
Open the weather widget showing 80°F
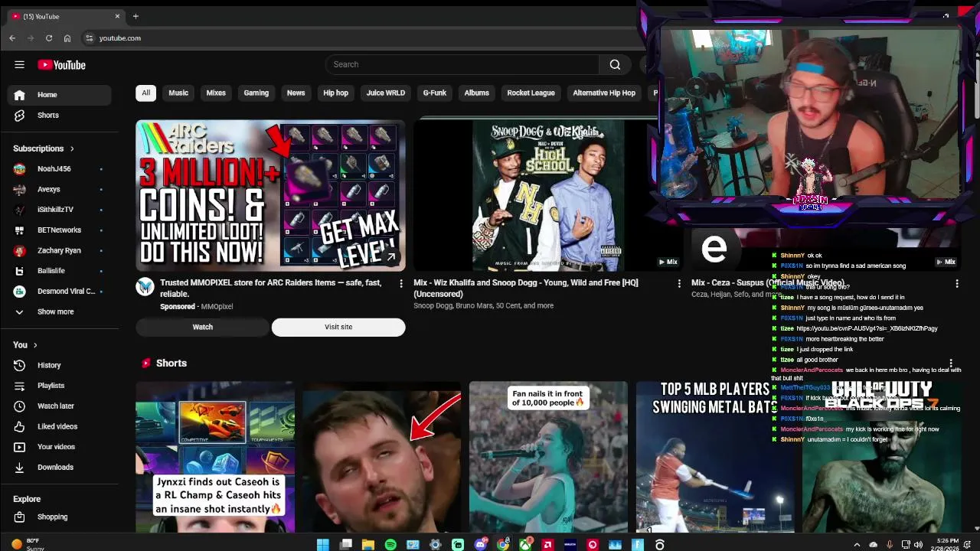[27, 544]
